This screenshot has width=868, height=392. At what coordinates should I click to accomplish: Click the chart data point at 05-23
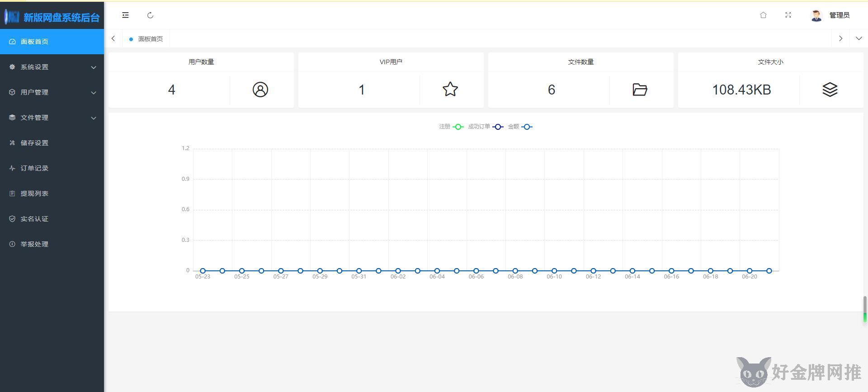click(x=203, y=271)
